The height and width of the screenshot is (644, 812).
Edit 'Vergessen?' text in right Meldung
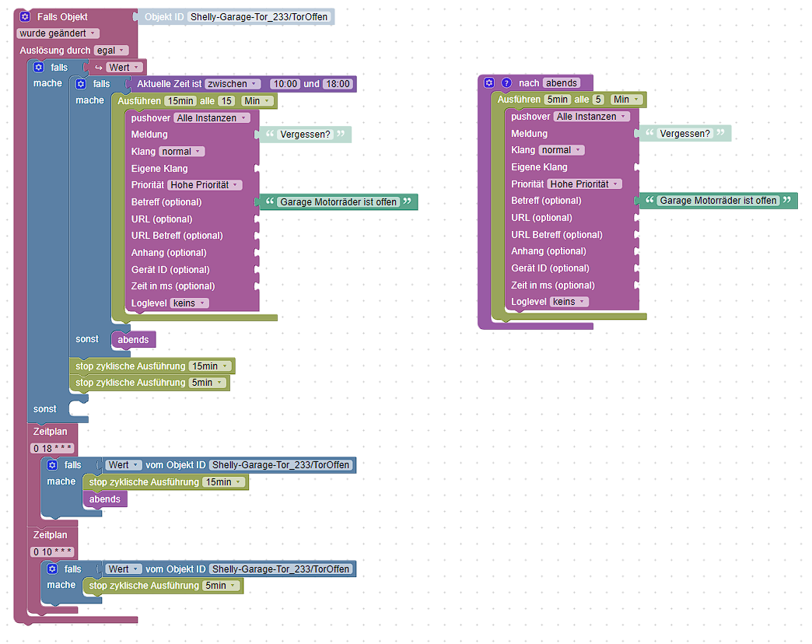coord(685,133)
